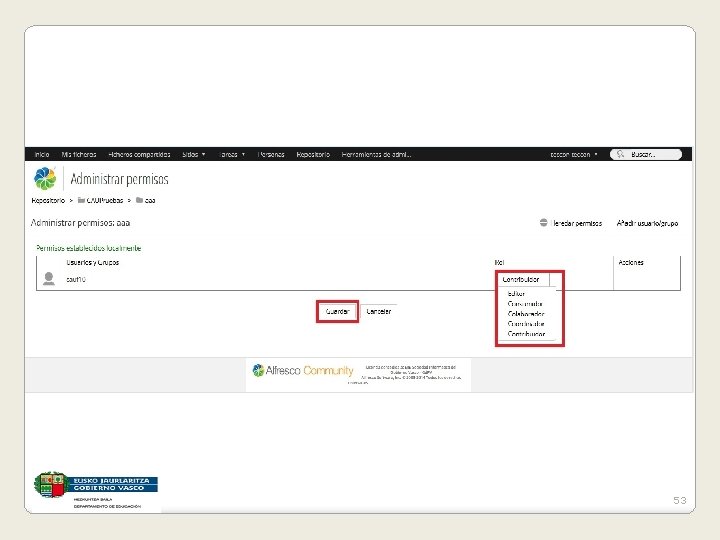Click the Permisos establecidos localmente heading

point(89,248)
